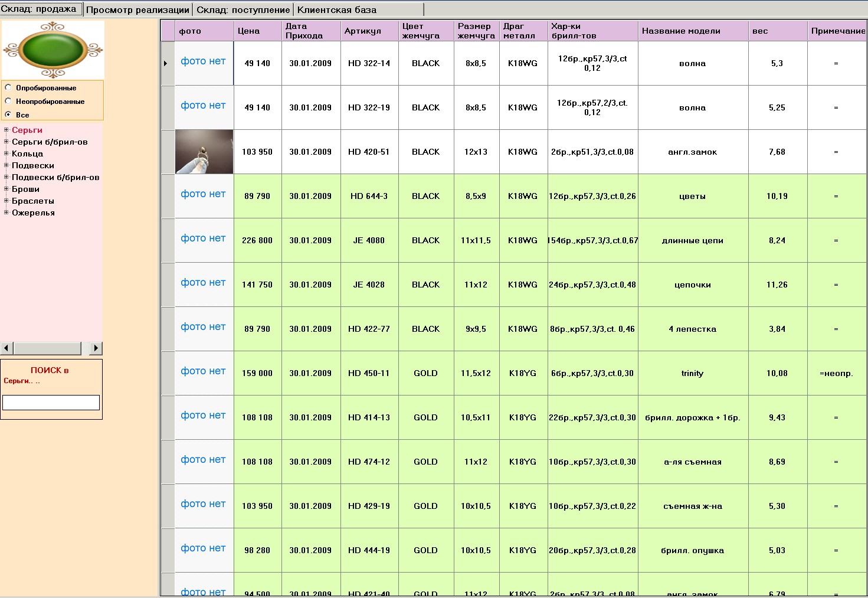This screenshot has height=598, width=868.
Task: Sort by the Цена column header
Action: 258,31
